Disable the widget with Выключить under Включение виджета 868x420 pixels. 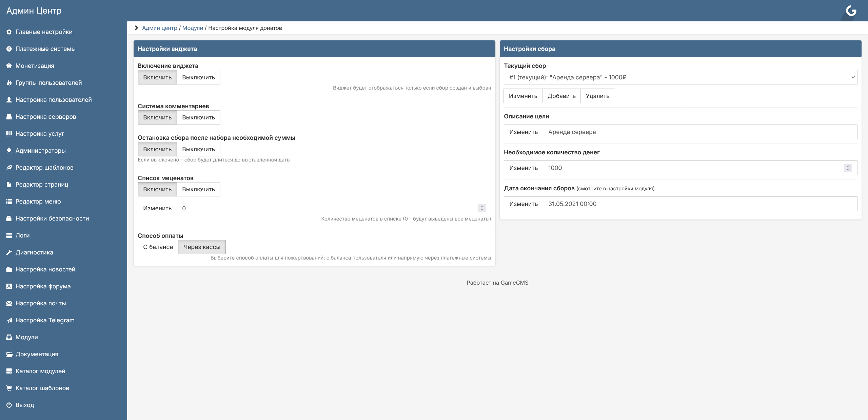[198, 77]
